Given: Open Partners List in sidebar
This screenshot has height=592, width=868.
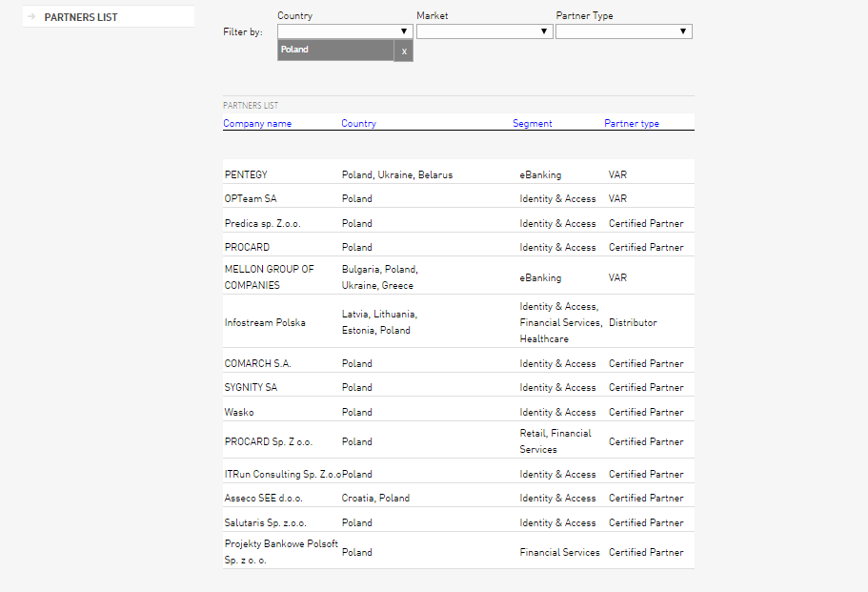Looking at the screenshot, I should pyautogui.click(x=81, y=17).
